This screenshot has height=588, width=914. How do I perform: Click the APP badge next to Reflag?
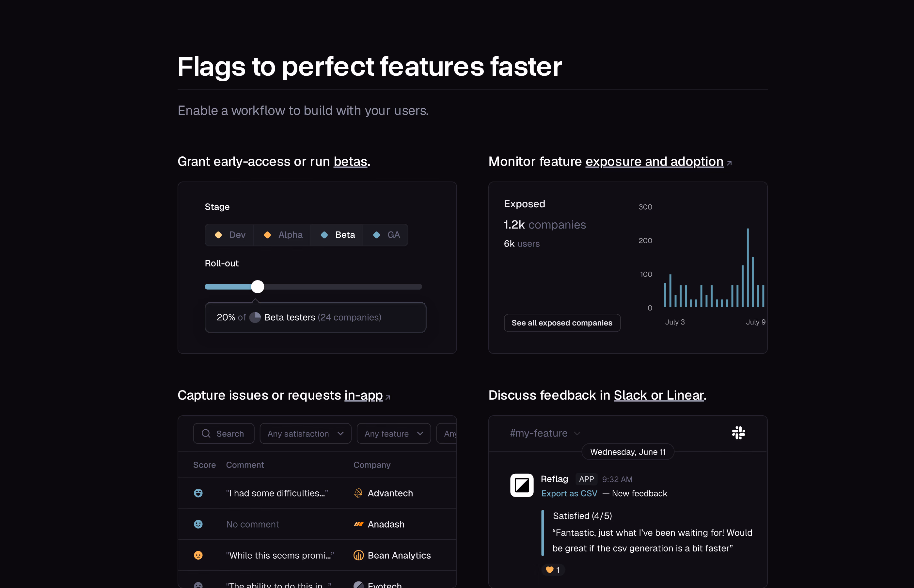[586, 479]
